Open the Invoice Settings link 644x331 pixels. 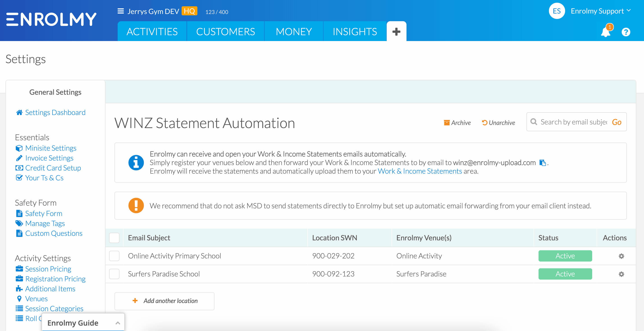click(49, 158)
